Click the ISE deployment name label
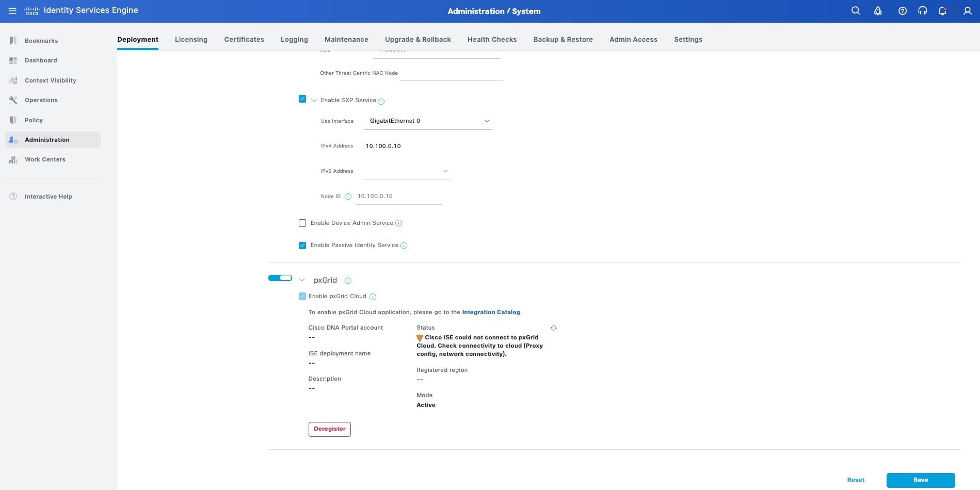Image resolution: width=980 pixels, height=490 pixels. click(339, 354)
